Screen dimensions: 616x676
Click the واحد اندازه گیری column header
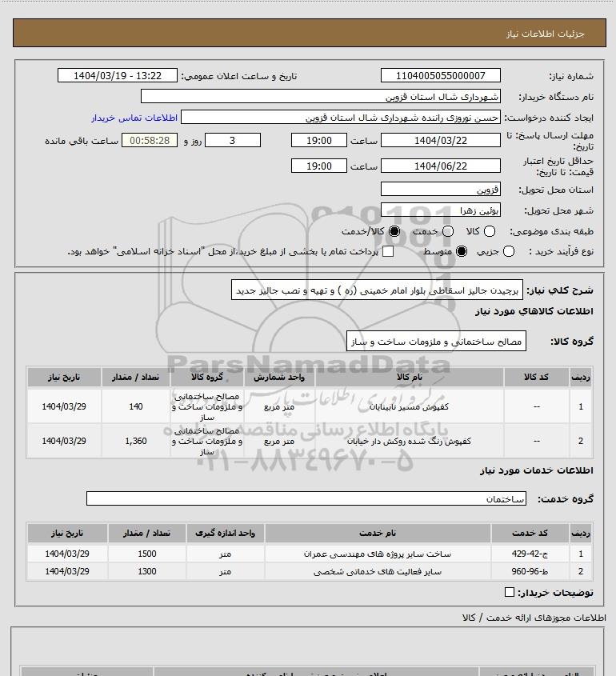coord(225,534)
